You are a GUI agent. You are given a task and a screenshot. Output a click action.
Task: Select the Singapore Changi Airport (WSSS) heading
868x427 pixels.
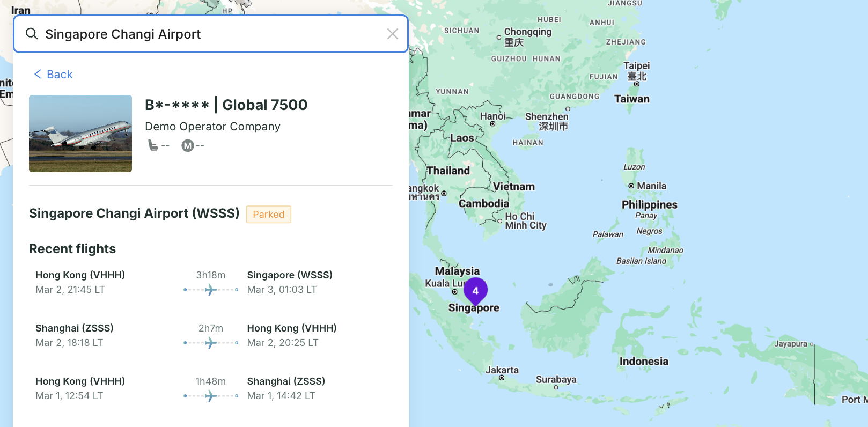(134, 213)
